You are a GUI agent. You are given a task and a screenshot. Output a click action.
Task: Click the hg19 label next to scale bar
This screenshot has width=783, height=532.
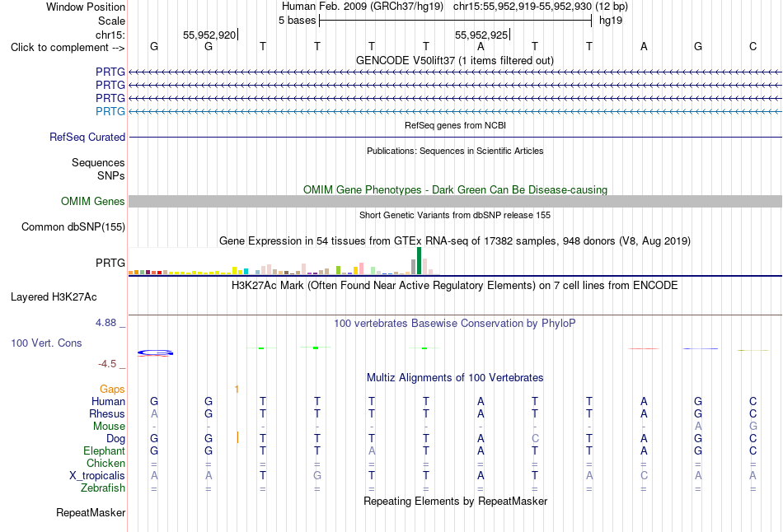(x=611, y=21)
